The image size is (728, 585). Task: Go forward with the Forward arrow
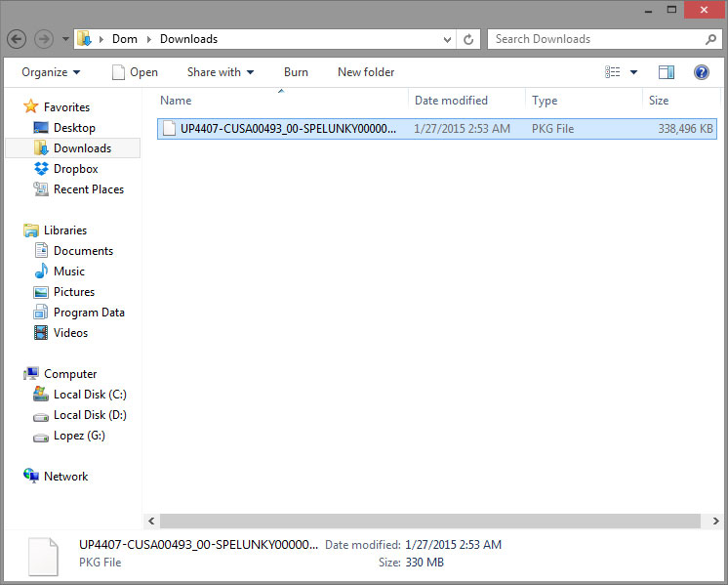[44, 39]
